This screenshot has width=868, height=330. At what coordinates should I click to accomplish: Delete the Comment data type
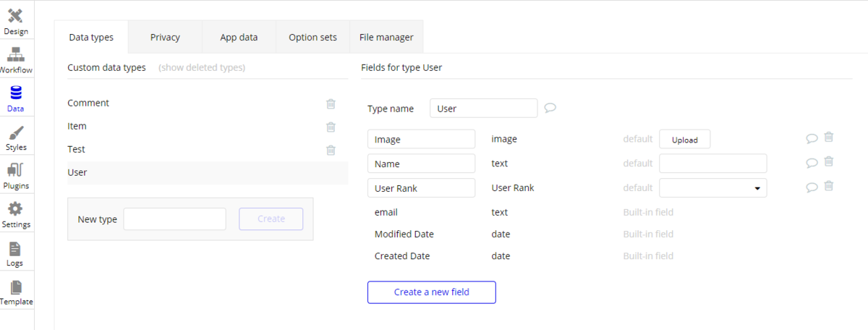pyautogui.click(x=331, y=103)
